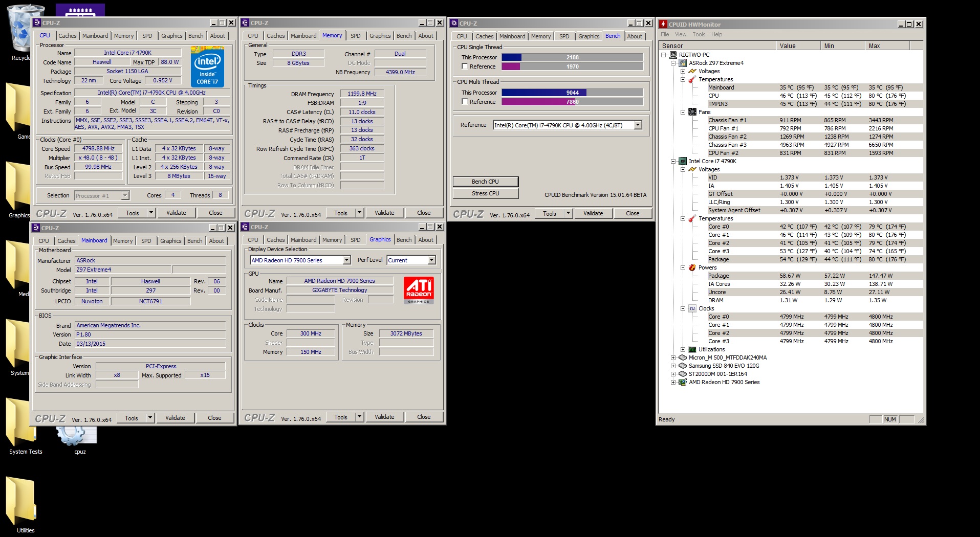Image resolution: width=980 pixels, height=537 pixels.
Task: Collapse the Fans tree node
Action: [683, 112]
